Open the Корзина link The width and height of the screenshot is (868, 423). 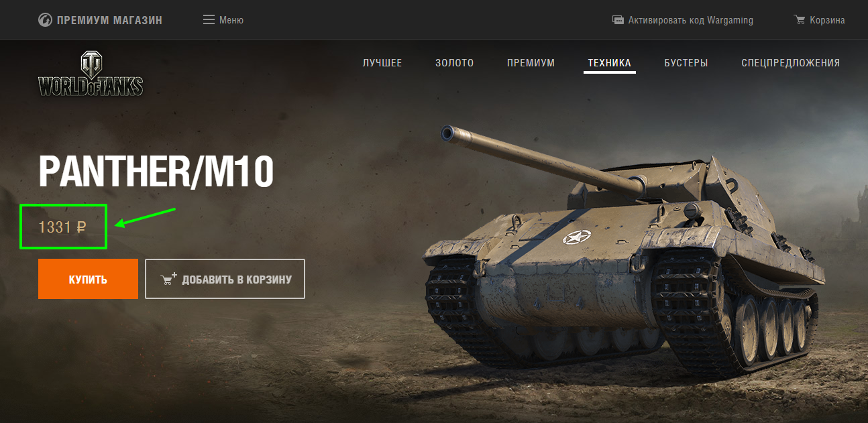coord(827,20)
